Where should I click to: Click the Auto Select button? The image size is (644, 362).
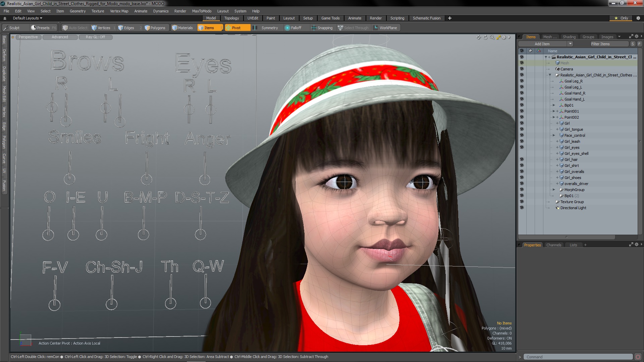(x=75, y=28)
